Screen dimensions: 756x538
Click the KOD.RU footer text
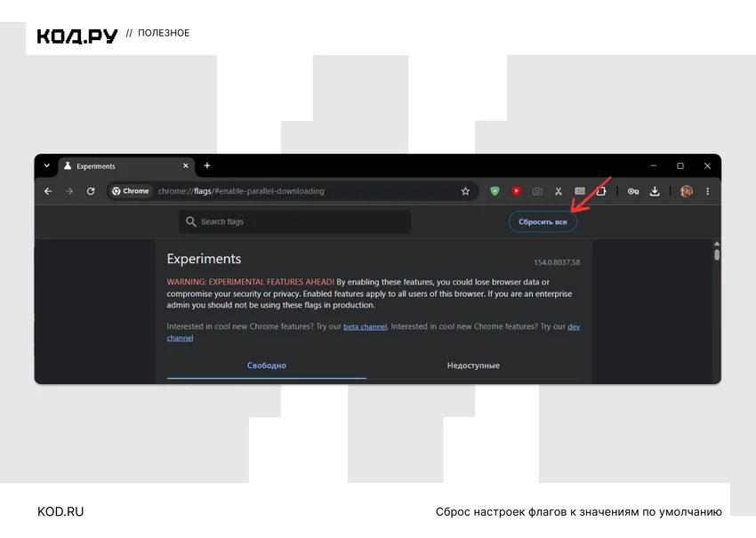[x=60, y=511]
